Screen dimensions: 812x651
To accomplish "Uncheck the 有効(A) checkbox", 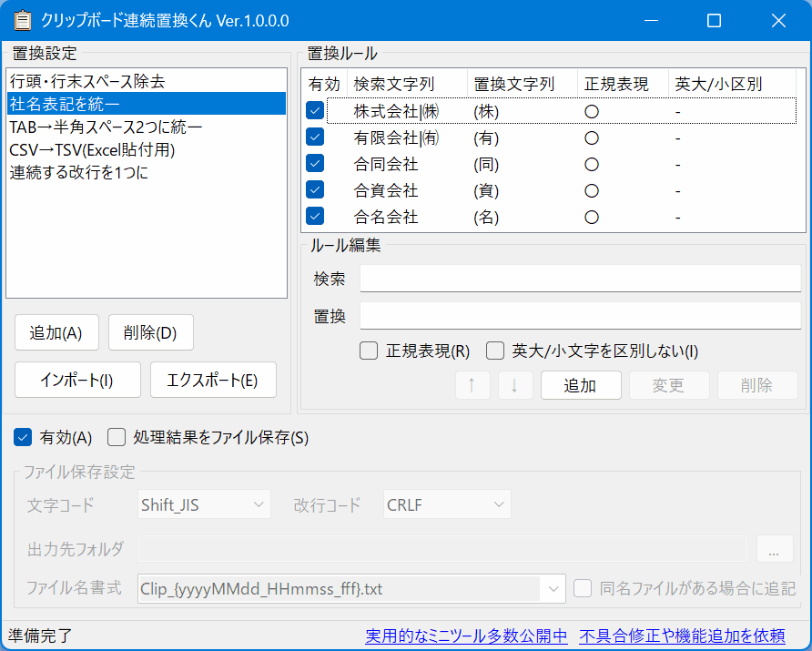I will click(22, 437).
